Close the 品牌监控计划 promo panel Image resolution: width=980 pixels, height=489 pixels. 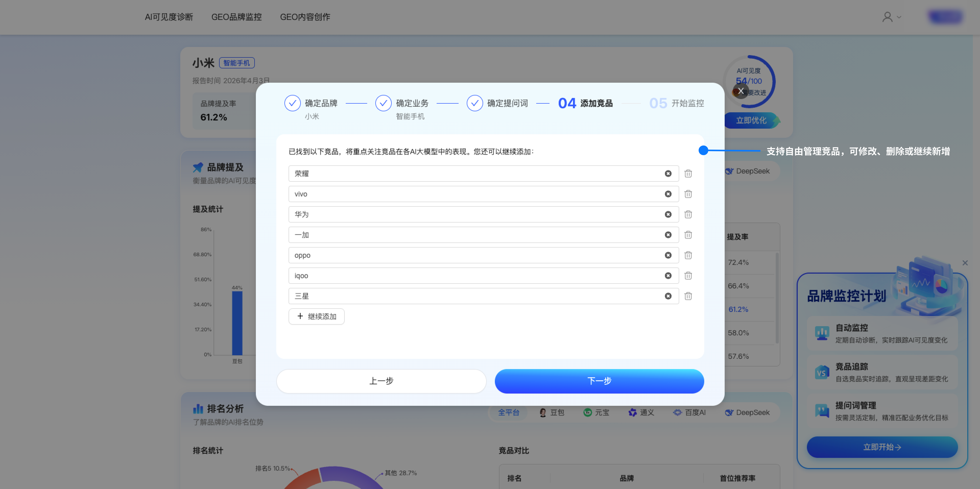point(965,263)
